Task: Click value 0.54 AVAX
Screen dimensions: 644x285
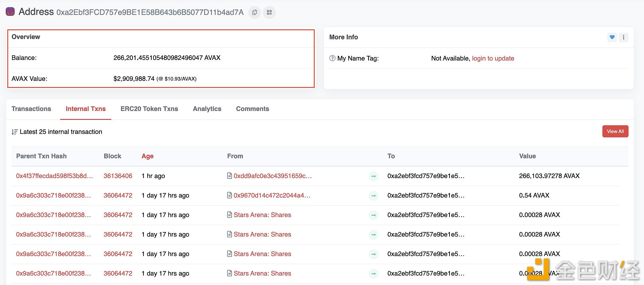Action: 534,195
